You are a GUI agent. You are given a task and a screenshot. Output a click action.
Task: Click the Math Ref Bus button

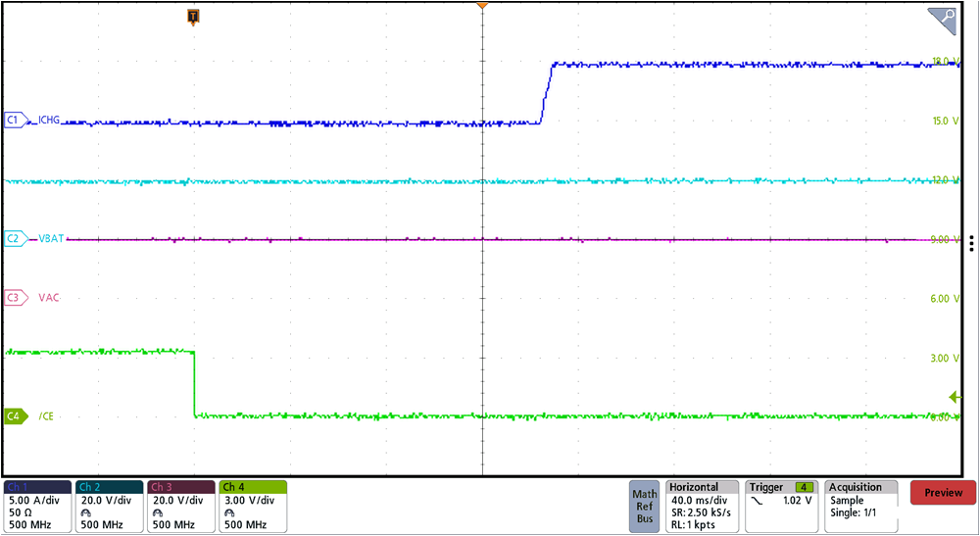coord(645,506)
